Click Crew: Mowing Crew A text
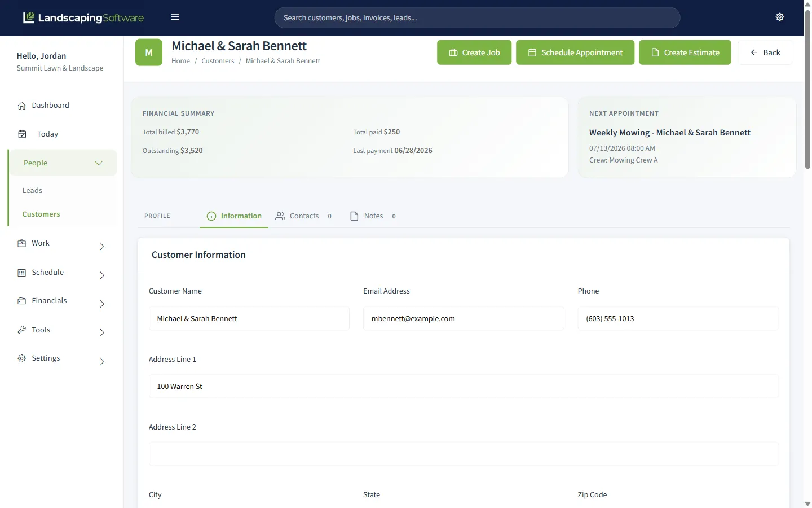The height and width of the screenshot is (508, 812). coord(624,160)
